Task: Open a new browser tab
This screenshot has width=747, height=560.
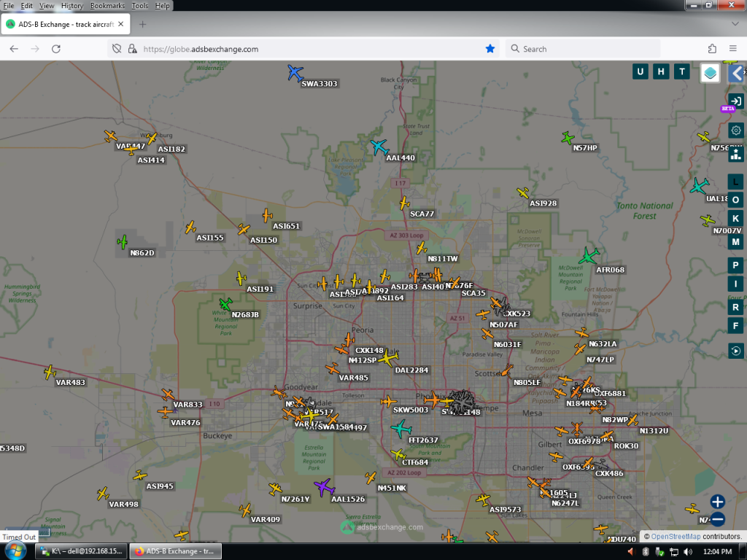Action: pyautogui.click(x=142, y=24)
